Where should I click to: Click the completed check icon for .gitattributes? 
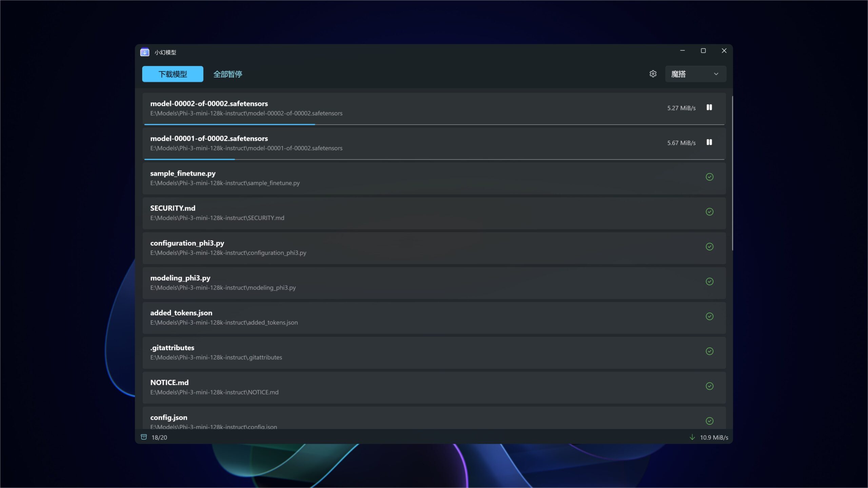[709, 351]
